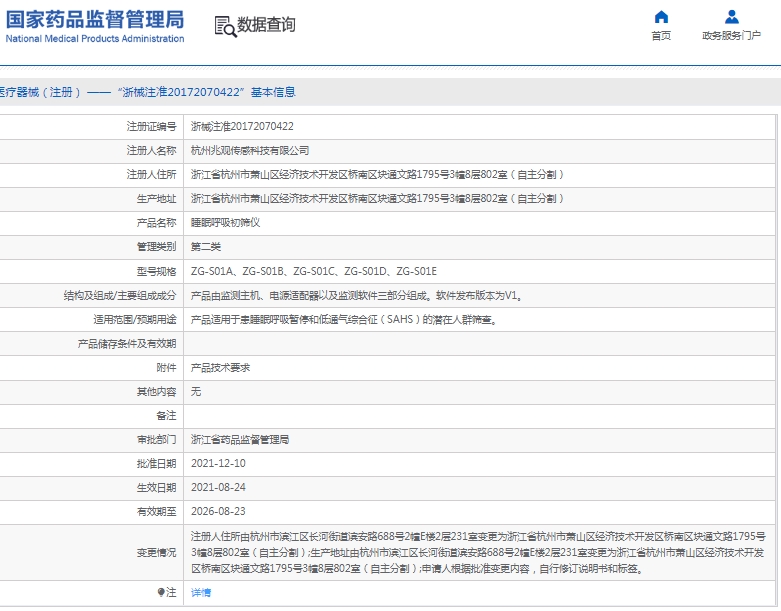Click the 其他内容 value 无
Image resolution: width=781 pixels, height=611 pixels.
(x=196, y=391)
